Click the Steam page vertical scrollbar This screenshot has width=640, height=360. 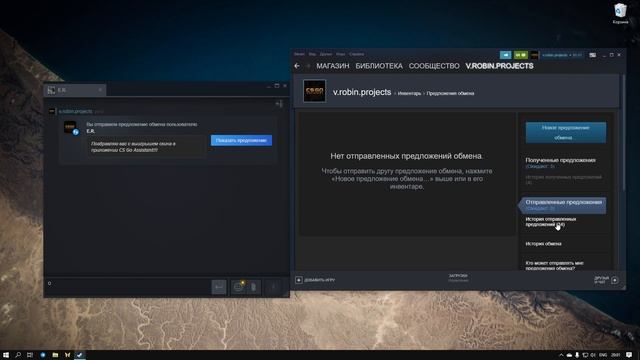tap(623, 132)
